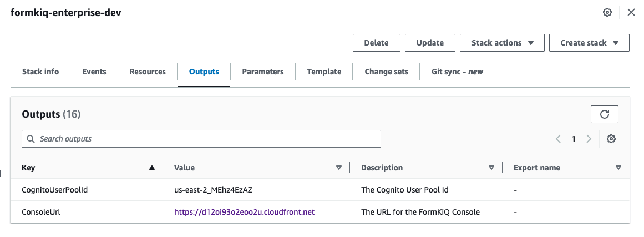Go to next outputs page arrow
Image resolution: width=644 pixels, height=237 pixels.
589,139
